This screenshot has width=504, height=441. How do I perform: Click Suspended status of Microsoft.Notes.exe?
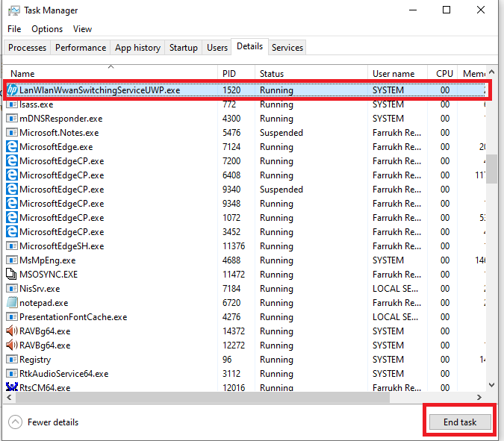[281, 133]
